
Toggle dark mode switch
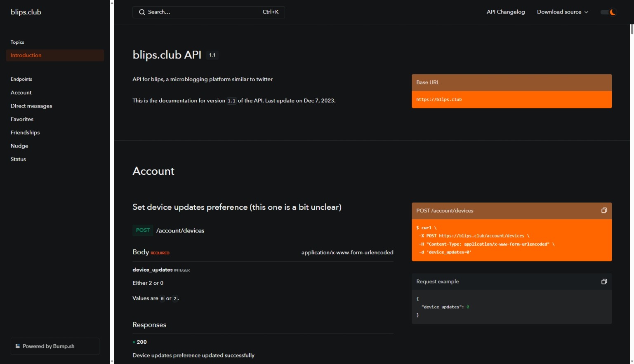coord(608,12)
